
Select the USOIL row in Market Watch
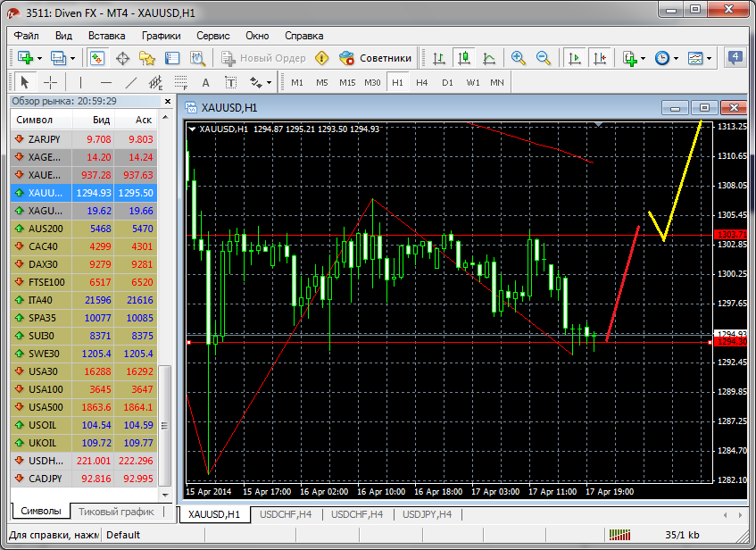84,425
